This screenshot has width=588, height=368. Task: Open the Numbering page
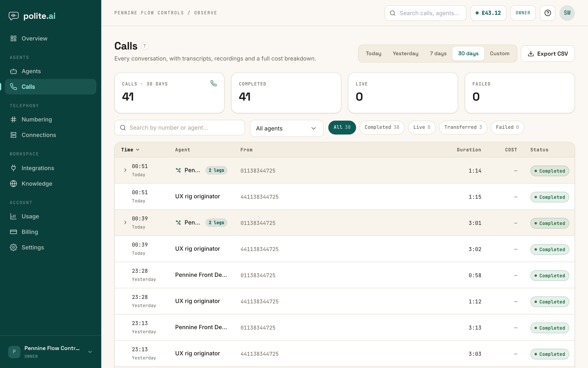coord(51,119)
